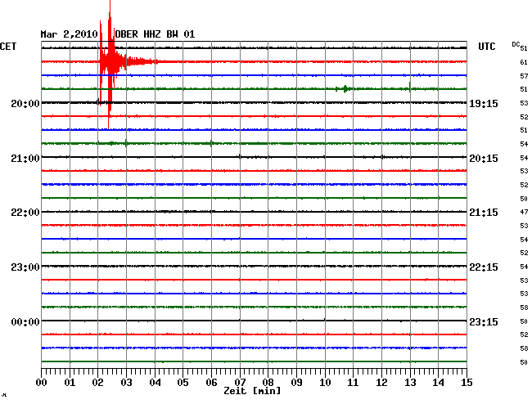Click the green trace spike at minute 13
This screenshot has height=404, width=532.
coord(410,88)
